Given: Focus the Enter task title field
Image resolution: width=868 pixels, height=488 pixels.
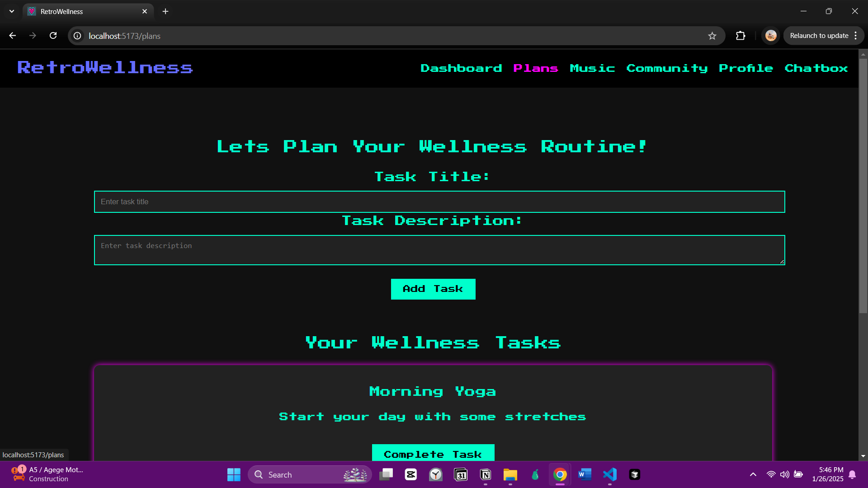Looking at the screenshot, I should [439, 202].
